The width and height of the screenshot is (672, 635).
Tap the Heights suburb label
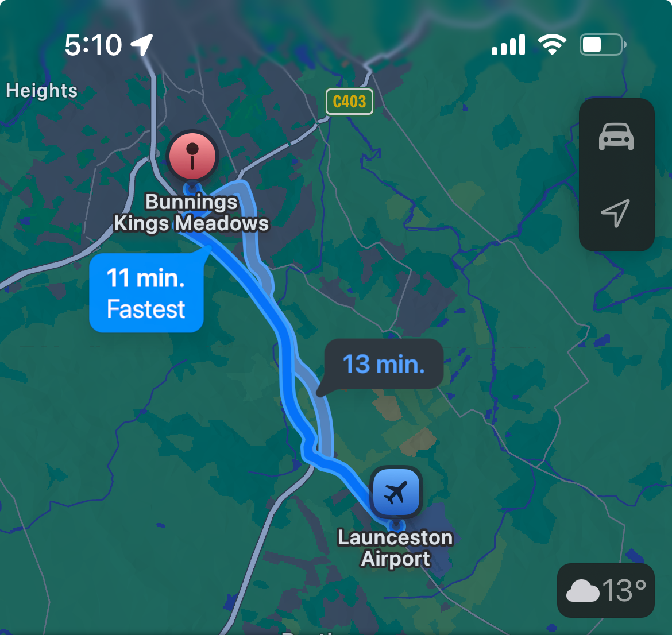pos(41,91)
